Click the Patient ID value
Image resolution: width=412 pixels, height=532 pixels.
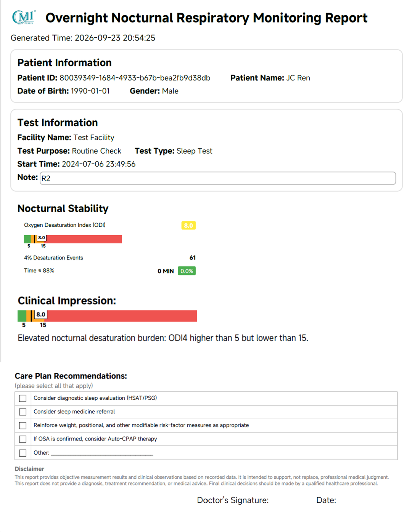pyautogui.click(x=135, y=78)
